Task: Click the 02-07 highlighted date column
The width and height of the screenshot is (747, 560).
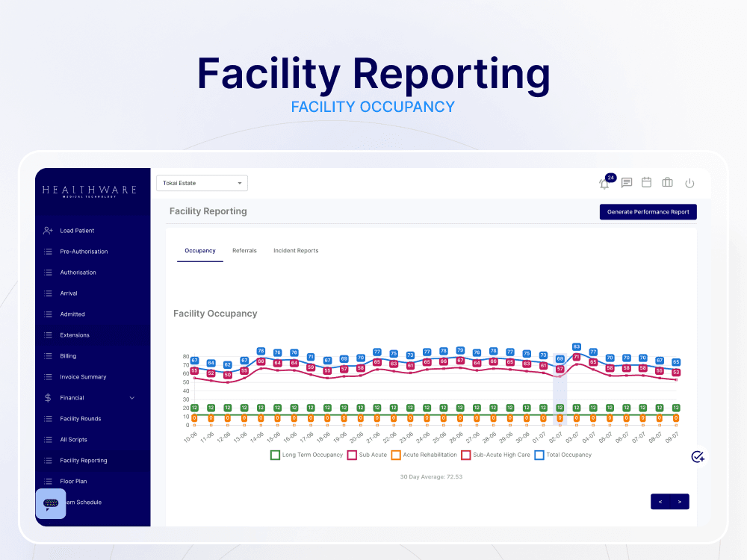Action: [x=560, y=390]
